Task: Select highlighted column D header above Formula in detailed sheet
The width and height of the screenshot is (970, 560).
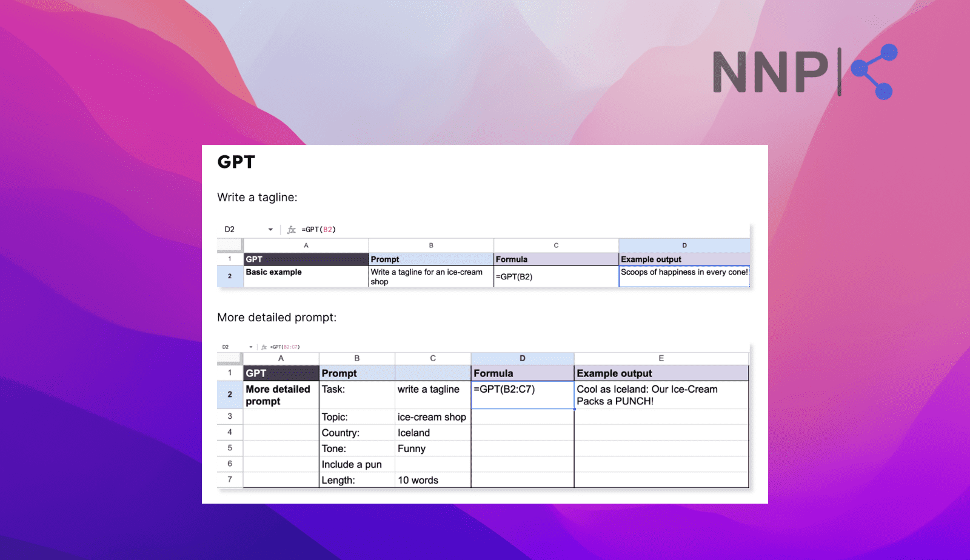Action: click(523, 358)
